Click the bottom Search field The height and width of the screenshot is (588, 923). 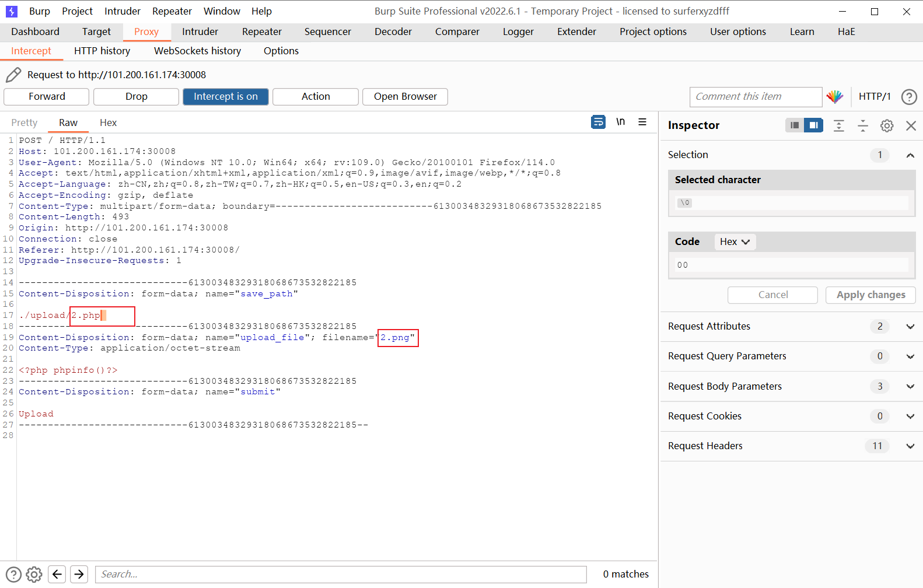point(341,575)
